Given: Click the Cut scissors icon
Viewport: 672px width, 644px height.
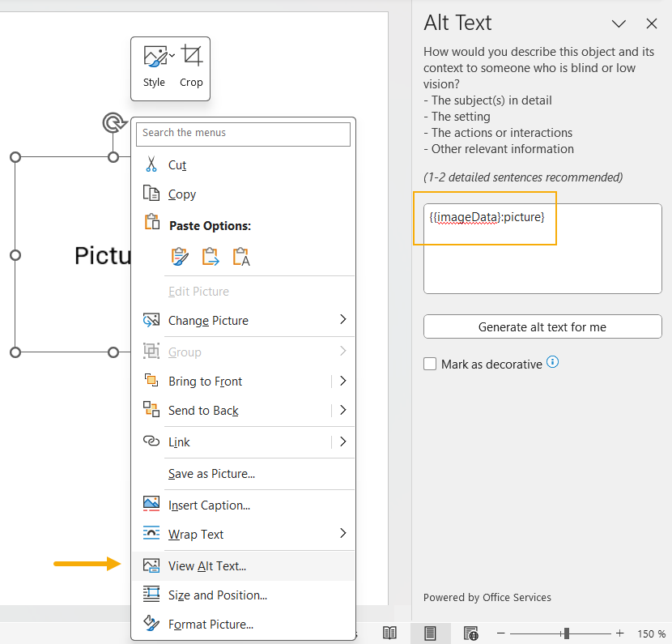Looking at the screenshot, I should [151, 164].
